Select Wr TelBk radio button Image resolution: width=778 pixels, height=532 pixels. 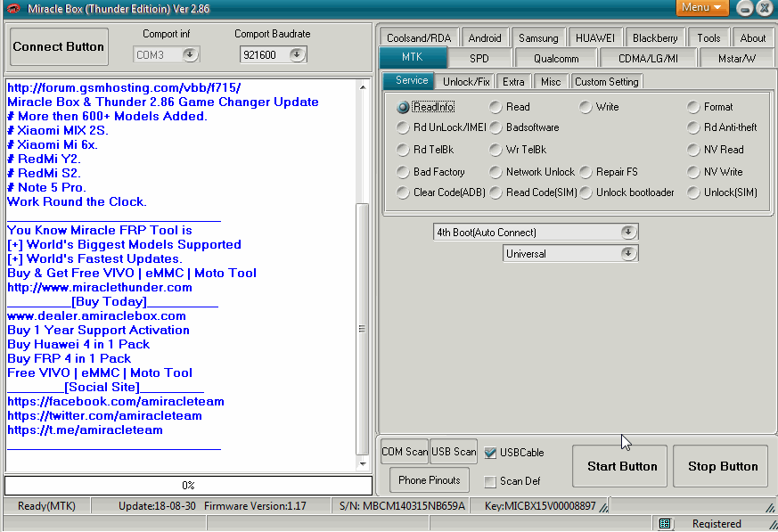(495, 150)
